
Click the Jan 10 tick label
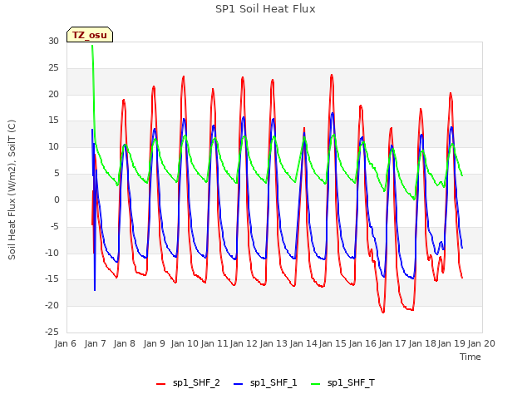tap(185, 343)
